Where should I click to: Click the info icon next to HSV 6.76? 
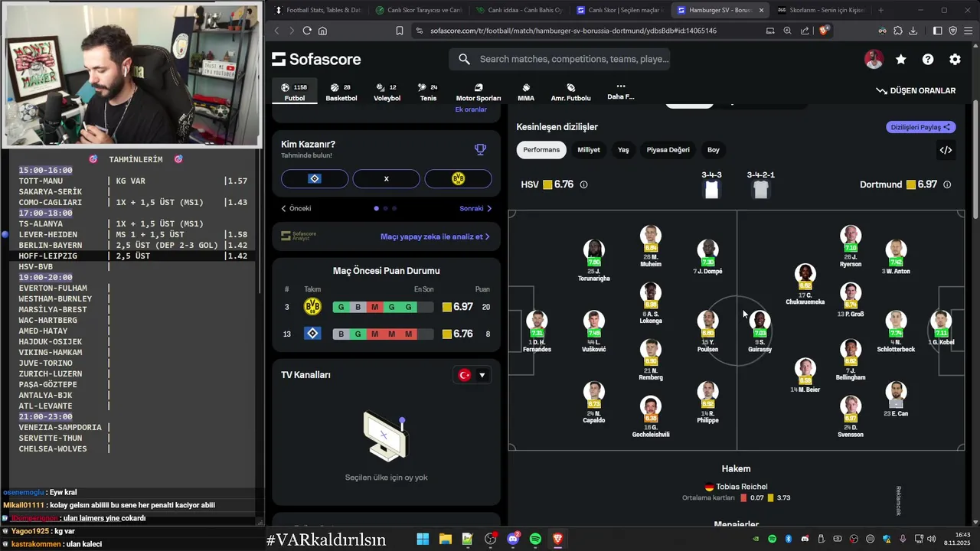[x=584, y=184]
